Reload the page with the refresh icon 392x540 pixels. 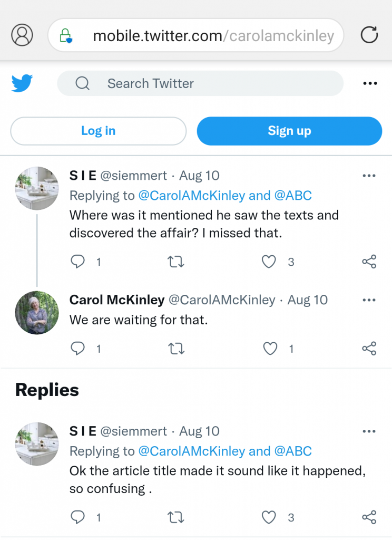[369, 35]
